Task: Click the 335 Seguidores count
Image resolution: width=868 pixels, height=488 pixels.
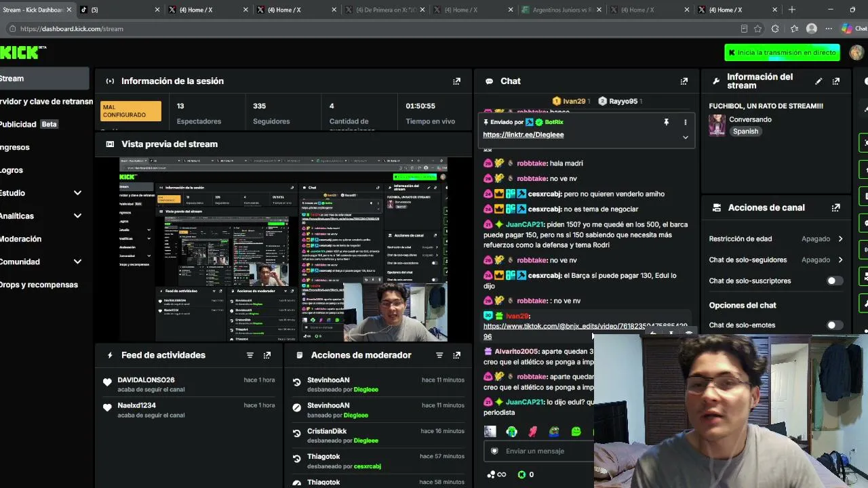Action: coord(259,106)
